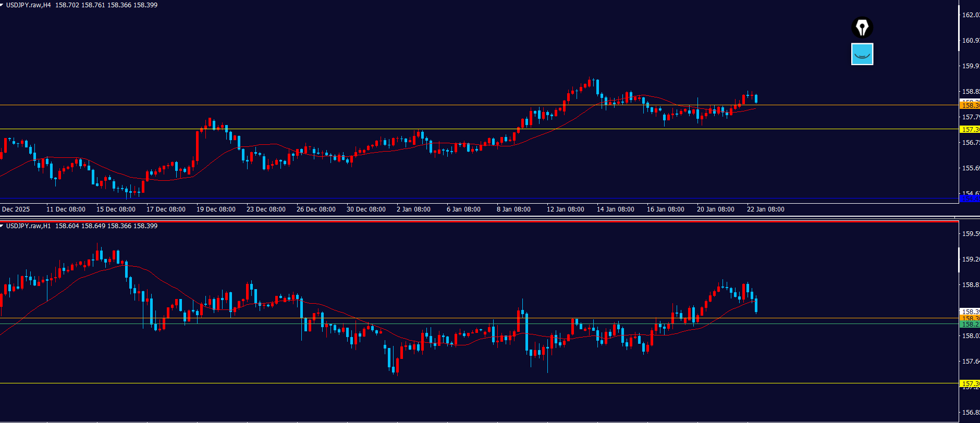Click yellow 157.3 price label on H1 chart
This screenshot has width=980, height=423.
[x=970, y=384]
